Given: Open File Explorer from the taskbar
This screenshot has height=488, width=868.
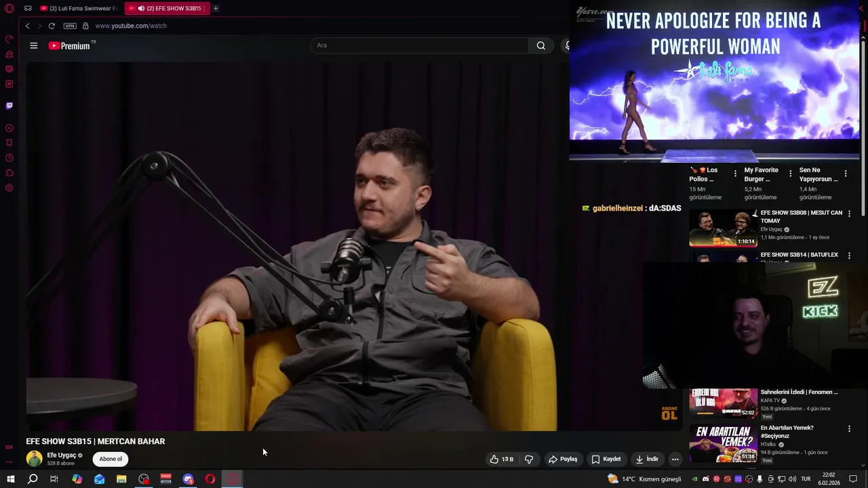Looking at the screenshot, I should pos(121,479).
